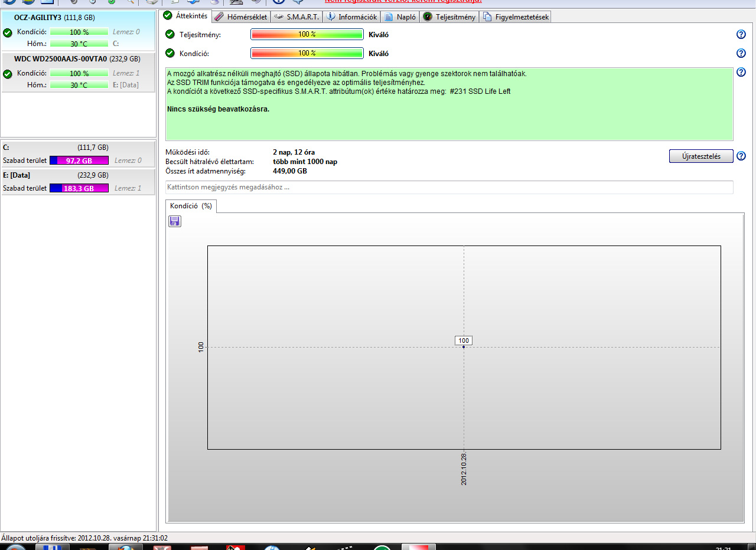This screenshot has width=756, height=550.
Task: Click the overview Kondíció 100 % gauge bar
Action: 307,53
